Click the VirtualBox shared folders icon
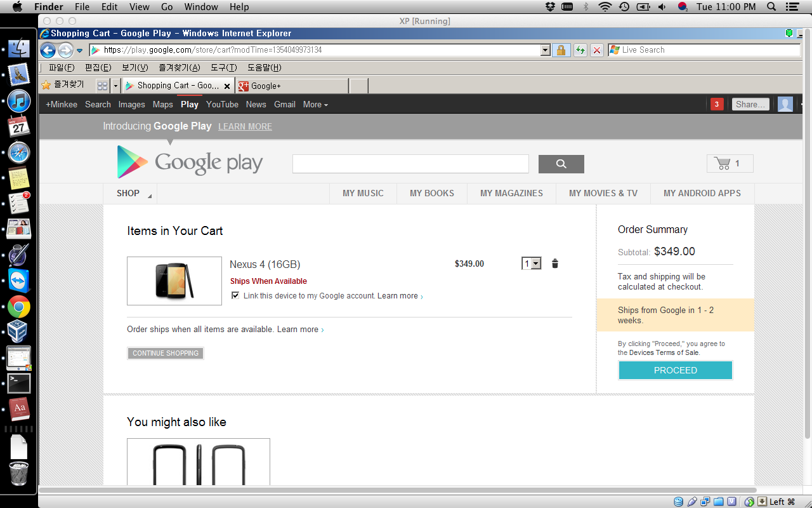This screenshot has height=508, width=812. pyautogui.click(x=719, y=502)
